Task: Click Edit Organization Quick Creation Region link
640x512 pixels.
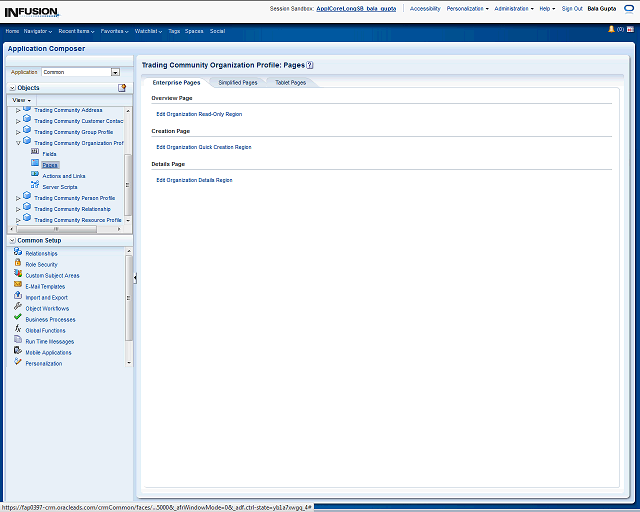Action: [x=203, y=147]
